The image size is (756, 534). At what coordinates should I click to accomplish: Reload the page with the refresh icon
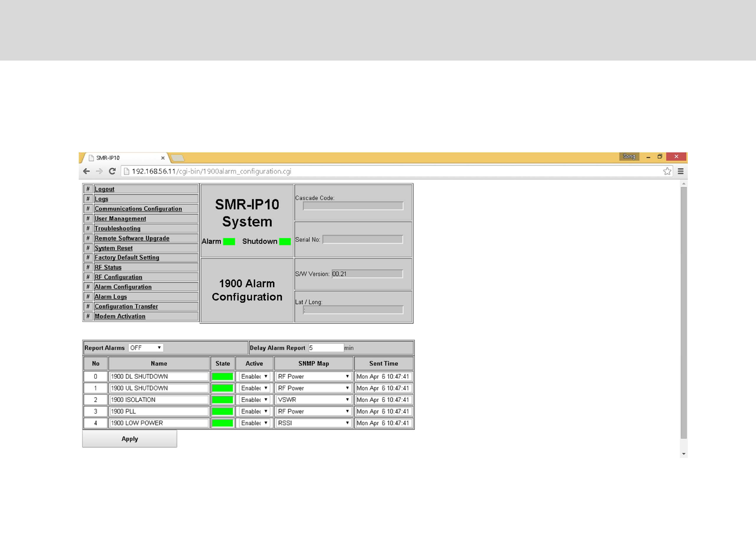pos(112,171)
